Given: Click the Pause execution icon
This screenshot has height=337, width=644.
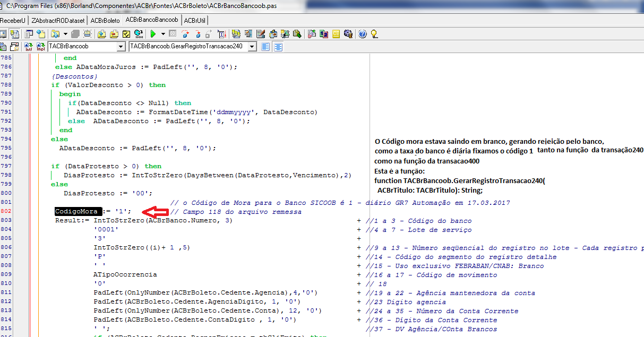Looking at the screenshot, I should [173, 34].
